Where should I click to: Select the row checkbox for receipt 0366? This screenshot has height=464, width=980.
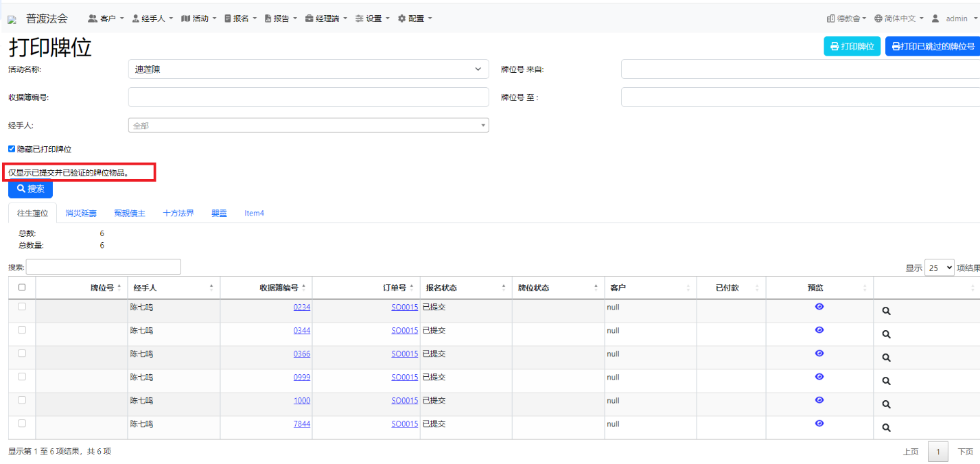pyautogui.click(x=22, y=353)
